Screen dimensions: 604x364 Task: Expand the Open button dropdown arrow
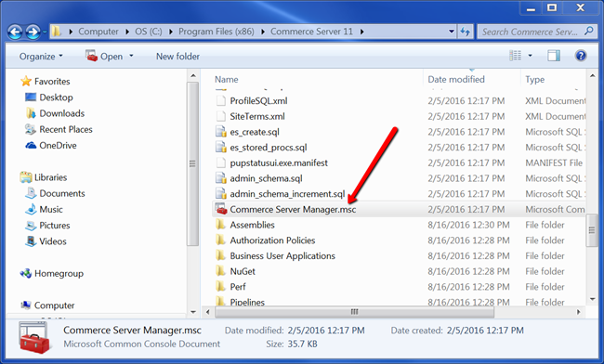(131, 56)
